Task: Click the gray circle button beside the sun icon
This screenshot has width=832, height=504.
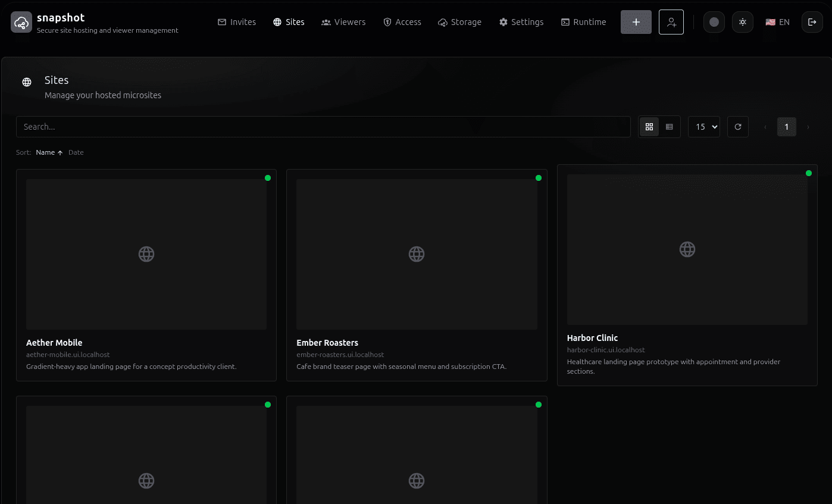Action: click(x=714, y=22)
